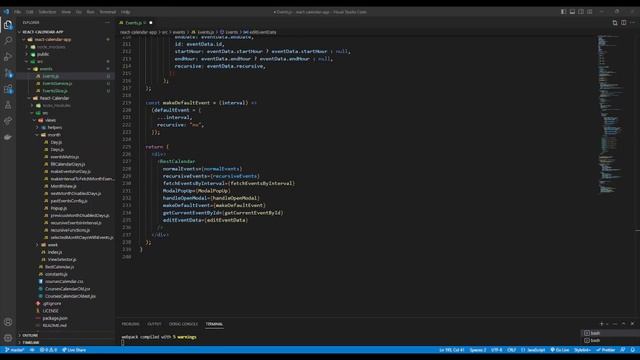Open the Search view in activity bar
The height and width of the screenshot is (360, 640).
pos(8,40)
